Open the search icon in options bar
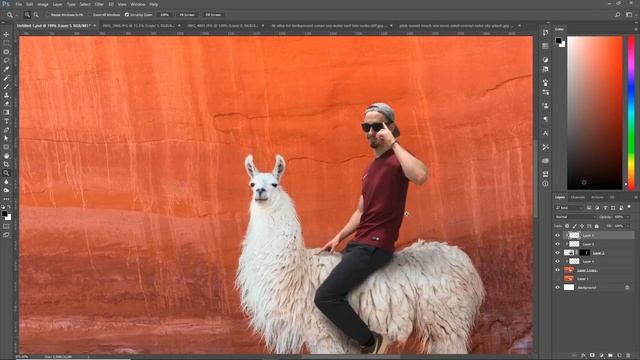The height and width of the screenshot is (360, 640). [618, 15]
